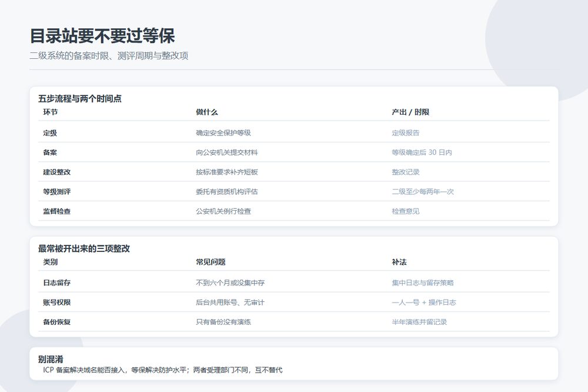Image resolution: width=588 pixels, height=392 pixels.
Task: Click cell 公安机关例行检查
Action: click(223, 211)
